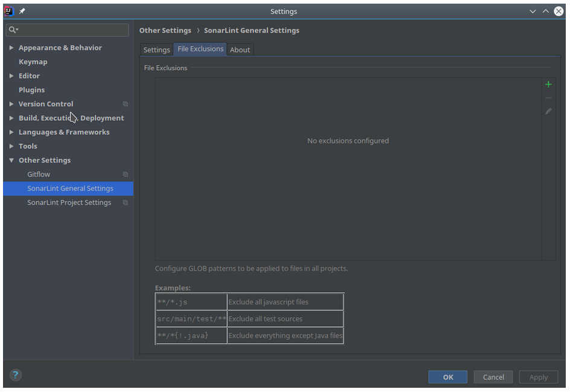Open Plugins settings
This screenshot has height=392, width=570.
pyautogui.click(x=31, y=90)
